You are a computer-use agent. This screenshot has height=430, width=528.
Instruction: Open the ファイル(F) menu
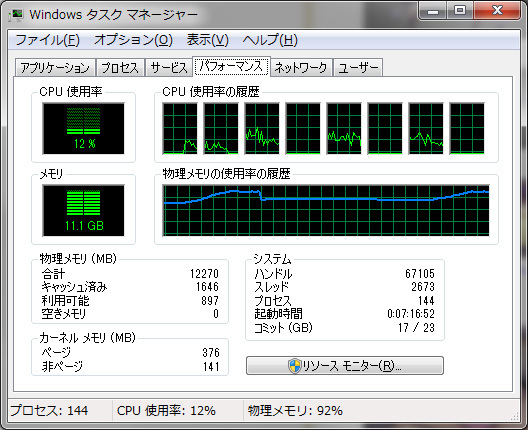[x=48, y=40]
